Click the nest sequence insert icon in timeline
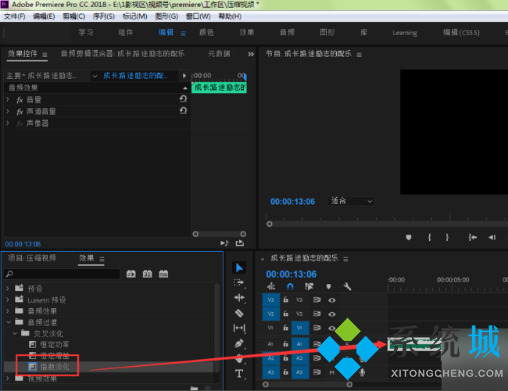The height and width of the screenshot is (391, 508). [271, 286]
